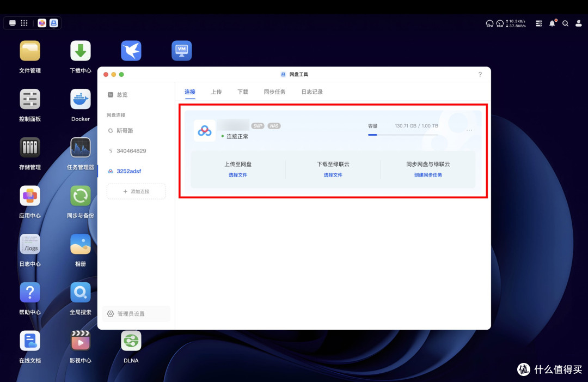
Task: Launch the blue bird app icon
Action: point(131,51)
